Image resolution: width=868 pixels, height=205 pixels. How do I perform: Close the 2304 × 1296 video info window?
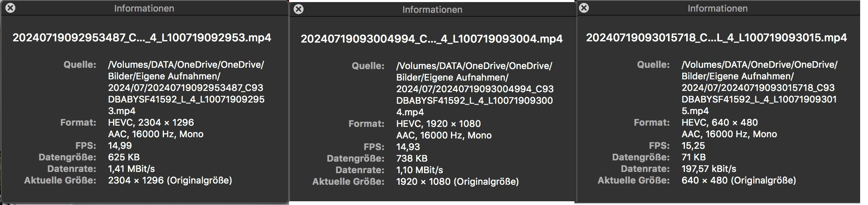(x=10, y=8)
